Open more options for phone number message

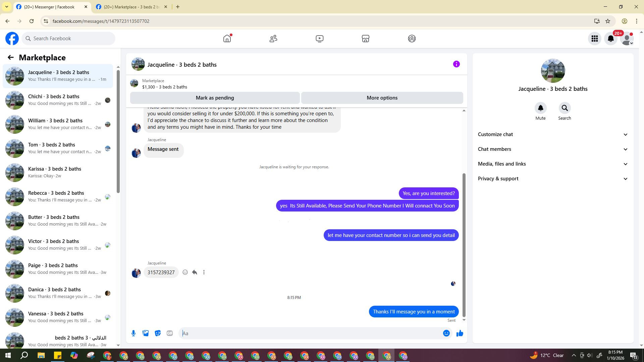[204, 272]
